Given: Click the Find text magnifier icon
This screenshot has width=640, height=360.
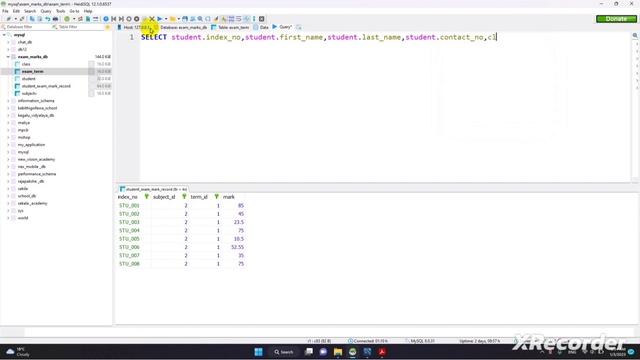Looking at the screenshot, I should [200, 19].
